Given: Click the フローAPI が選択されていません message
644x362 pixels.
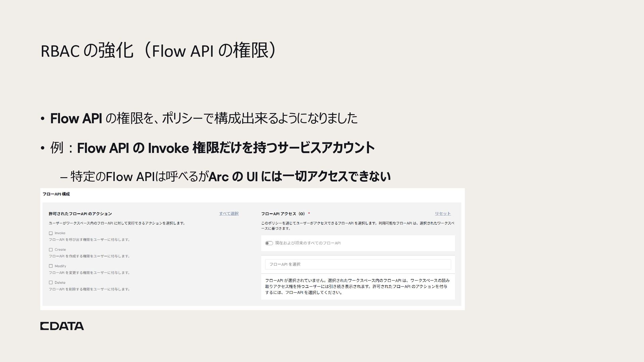Looking at the screenshot, I should (358, 287).
